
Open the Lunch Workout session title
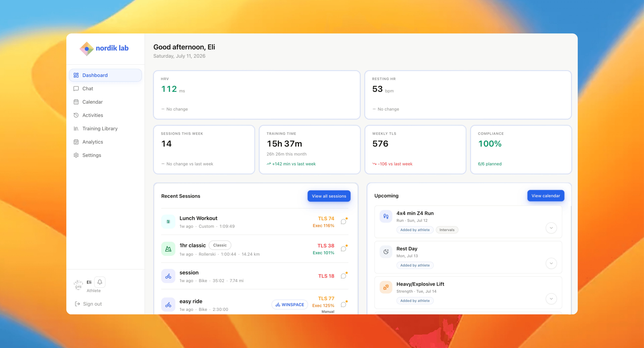coord(198,218)
